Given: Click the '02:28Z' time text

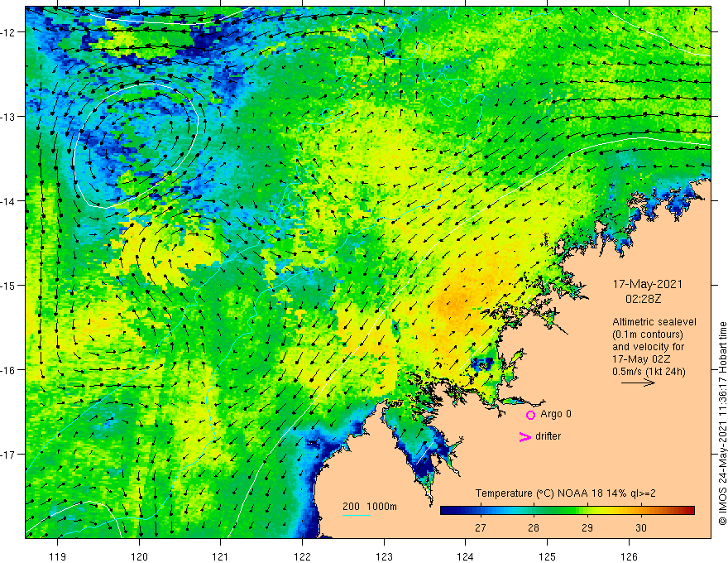Looking at the screenshot, I should (x=643, y=299).
